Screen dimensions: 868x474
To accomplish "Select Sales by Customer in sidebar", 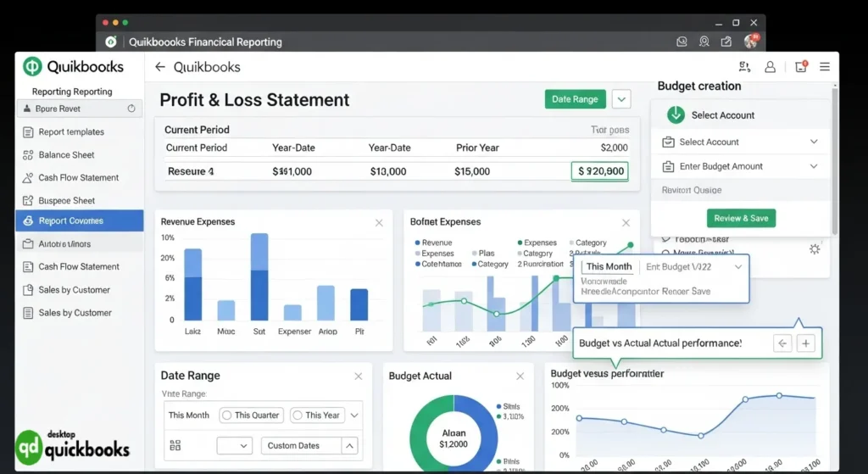I will pyautogui.click(x=75, y=290).
